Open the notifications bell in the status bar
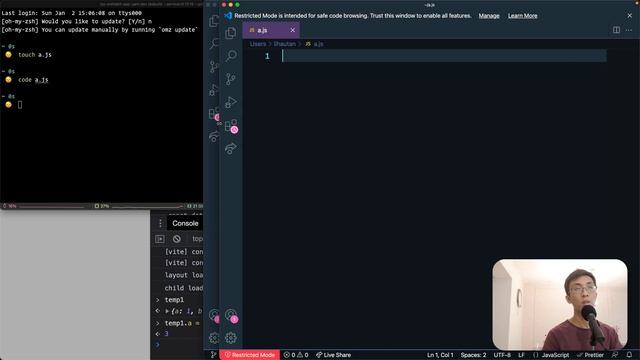The width and height of the screenshot is (640, 360). pyautogui.click(x=629, y=355)
